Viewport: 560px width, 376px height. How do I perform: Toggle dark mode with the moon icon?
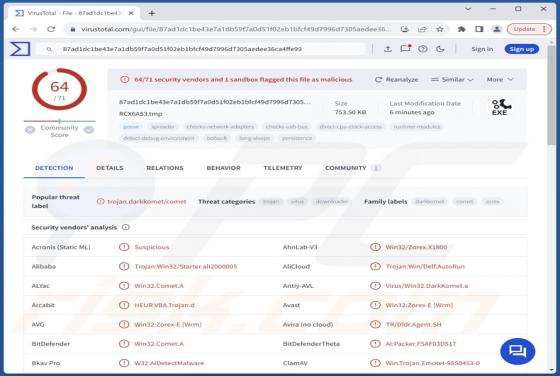440,49
